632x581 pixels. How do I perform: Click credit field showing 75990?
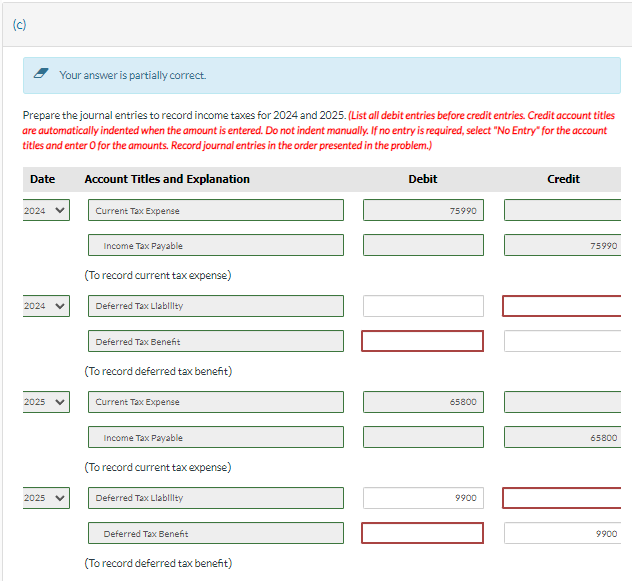click(562, 245)
